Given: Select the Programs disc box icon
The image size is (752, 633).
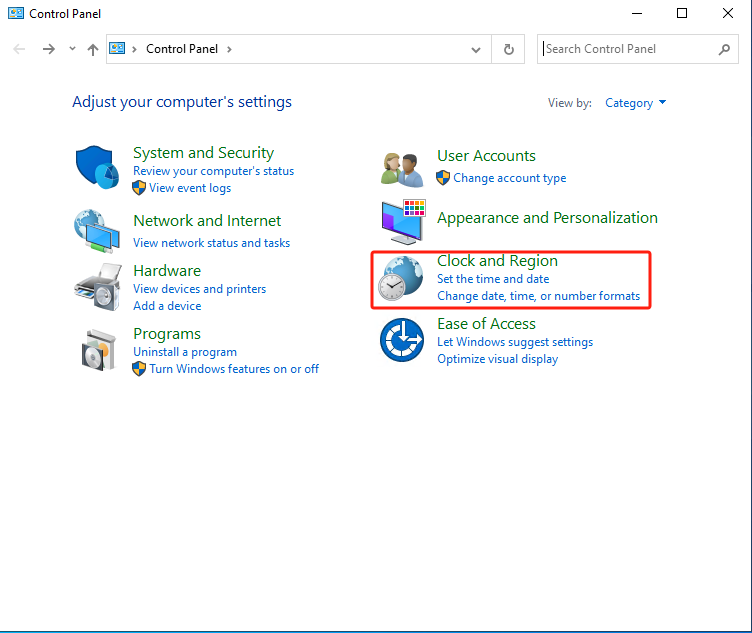Looking at the screenshot, I should [98, 349].
